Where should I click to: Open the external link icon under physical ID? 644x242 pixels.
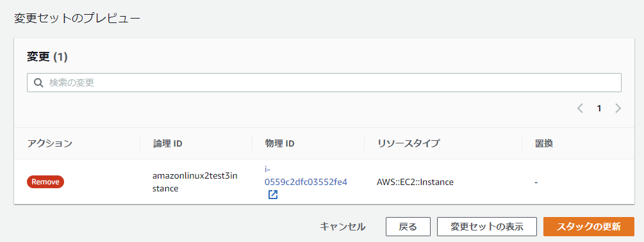273,195
